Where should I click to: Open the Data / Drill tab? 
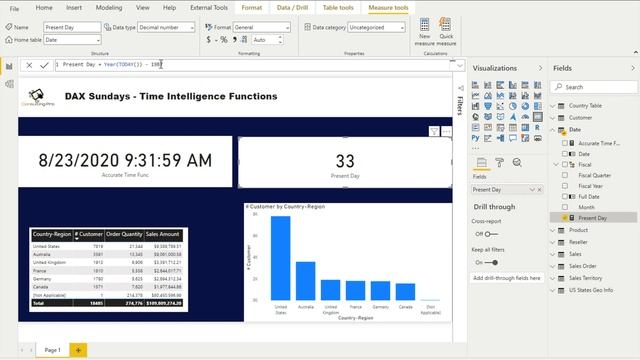tap(292, 8)
